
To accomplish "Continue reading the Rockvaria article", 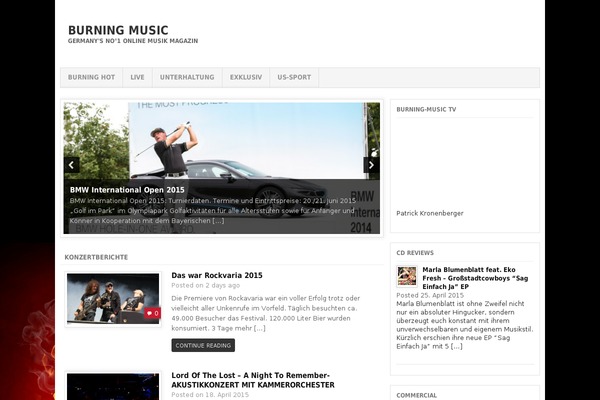I will (x=203, y=345).
